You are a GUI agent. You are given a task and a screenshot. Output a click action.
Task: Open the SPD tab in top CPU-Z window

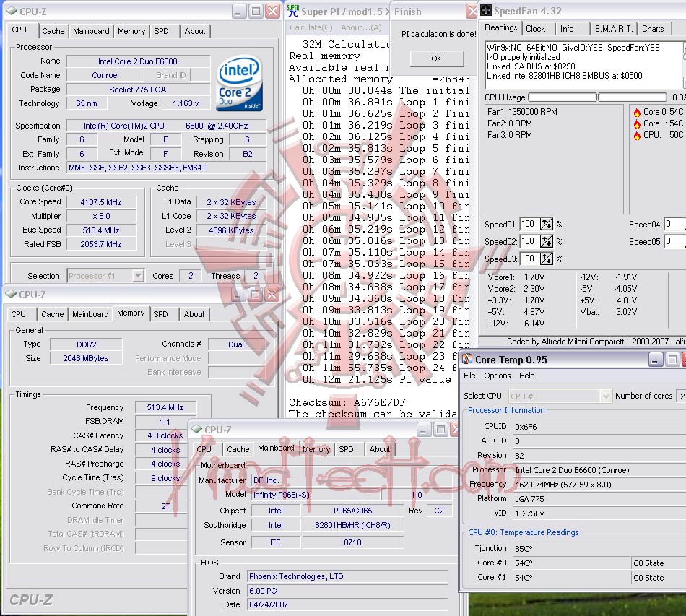point(162,31)
